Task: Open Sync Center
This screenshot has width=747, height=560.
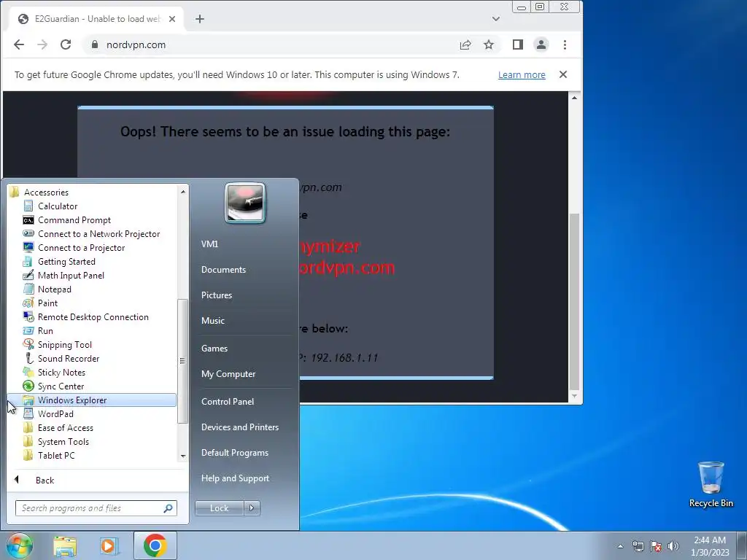Action: coord(61,386)
